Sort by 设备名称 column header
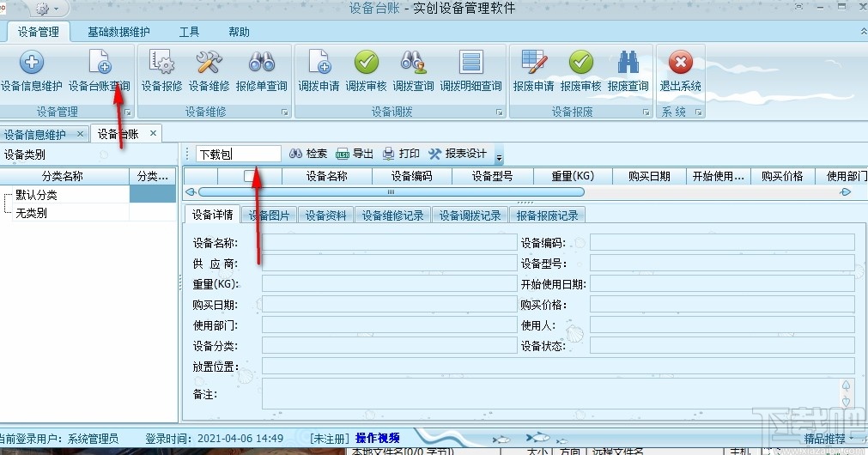Screen dimensions: 868x455 pyautogui.click(x=326, y=176)
